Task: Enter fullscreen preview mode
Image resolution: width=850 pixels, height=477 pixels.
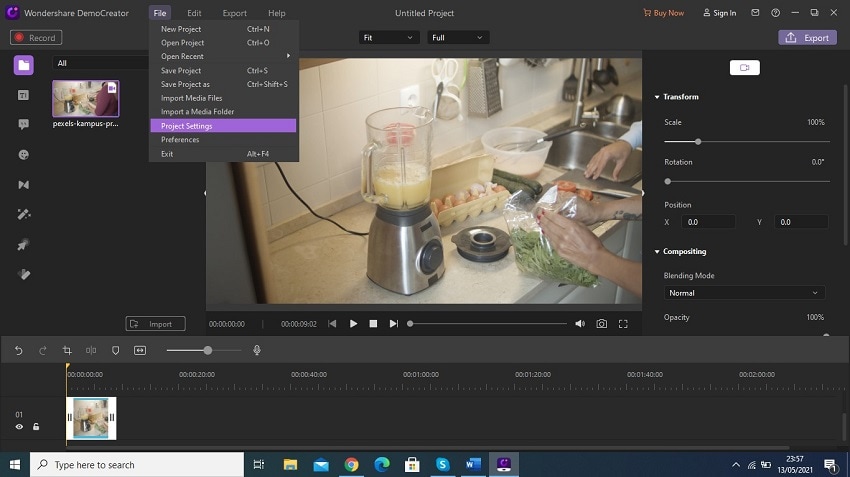Action: point(623,324)
